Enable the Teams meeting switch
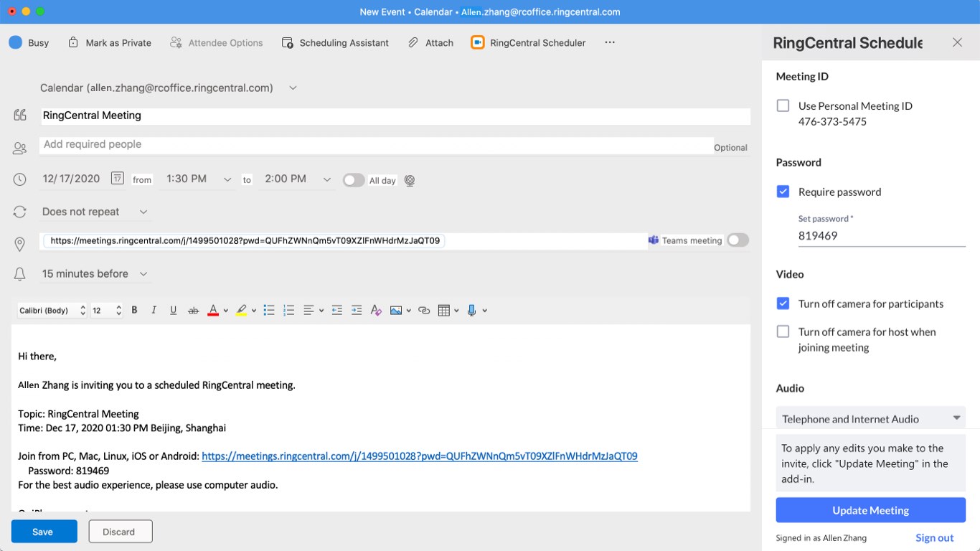 [738, 240]
